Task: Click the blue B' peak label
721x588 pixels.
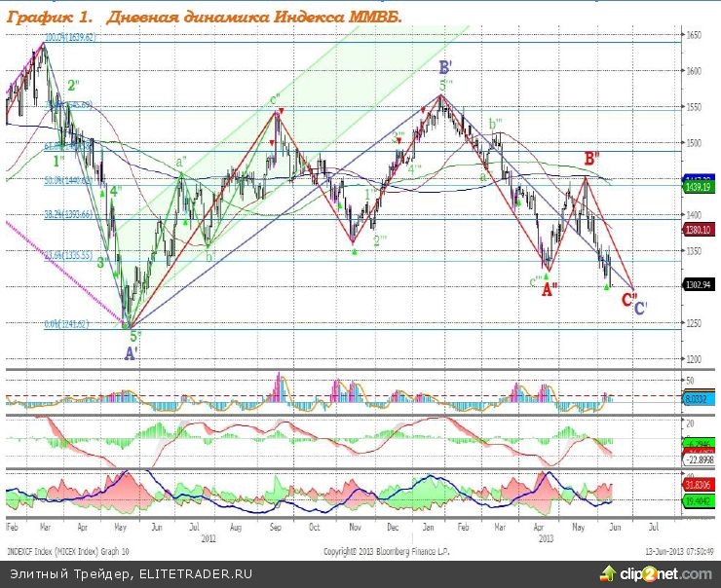Action: click(445, 67)
